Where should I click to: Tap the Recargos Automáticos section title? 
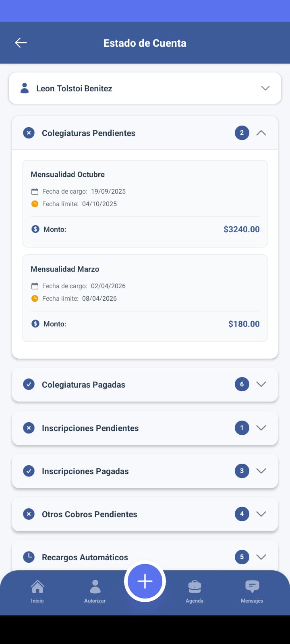pyautogui.click(x=85, y=557)
